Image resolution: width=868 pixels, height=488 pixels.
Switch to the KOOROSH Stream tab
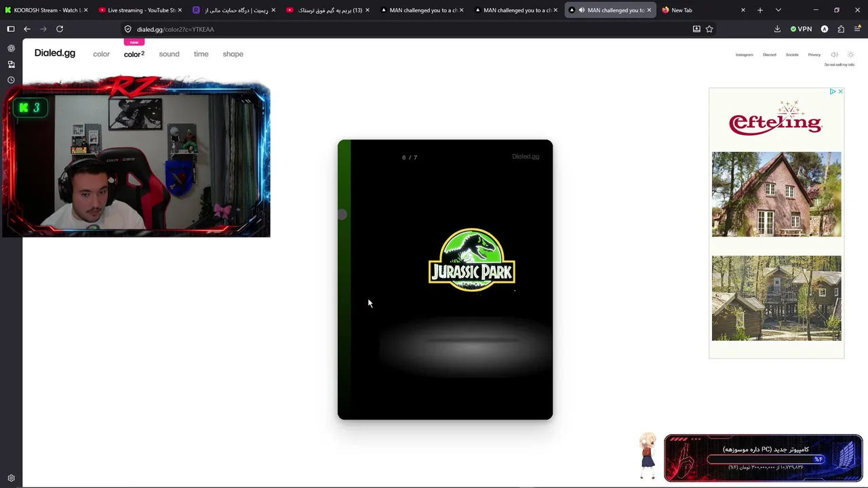tap(46, 10)
